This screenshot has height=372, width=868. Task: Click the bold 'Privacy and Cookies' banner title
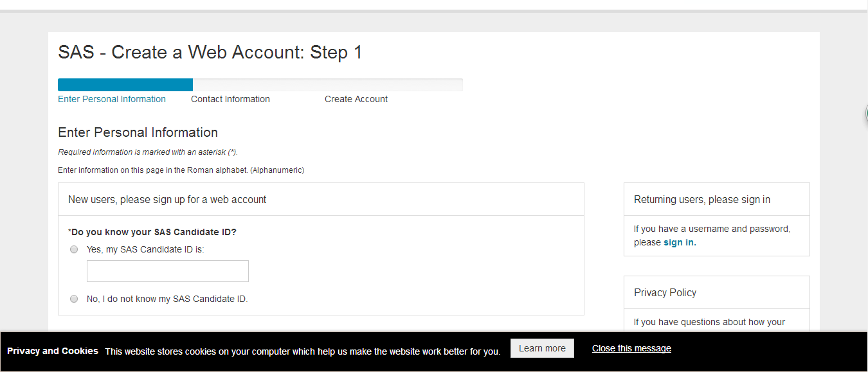point(53,351)
